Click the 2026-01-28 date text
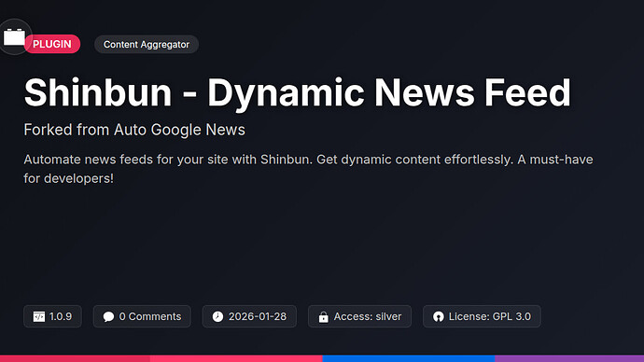Screen dimensions: 644x362 point(258,316)
